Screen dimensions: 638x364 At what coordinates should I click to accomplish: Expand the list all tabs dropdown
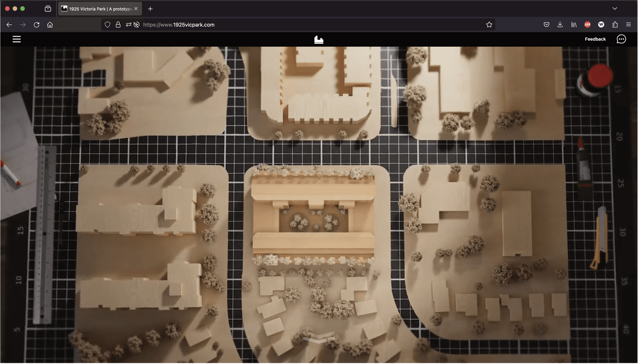(615, 9)
